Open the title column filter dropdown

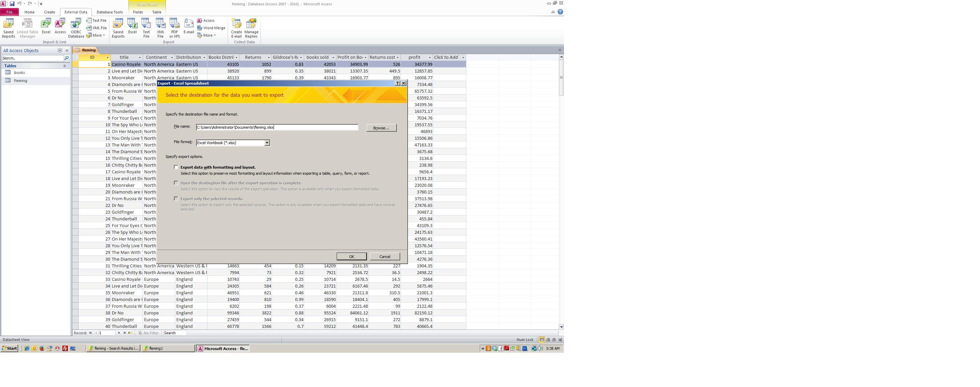tap(140, 57)
